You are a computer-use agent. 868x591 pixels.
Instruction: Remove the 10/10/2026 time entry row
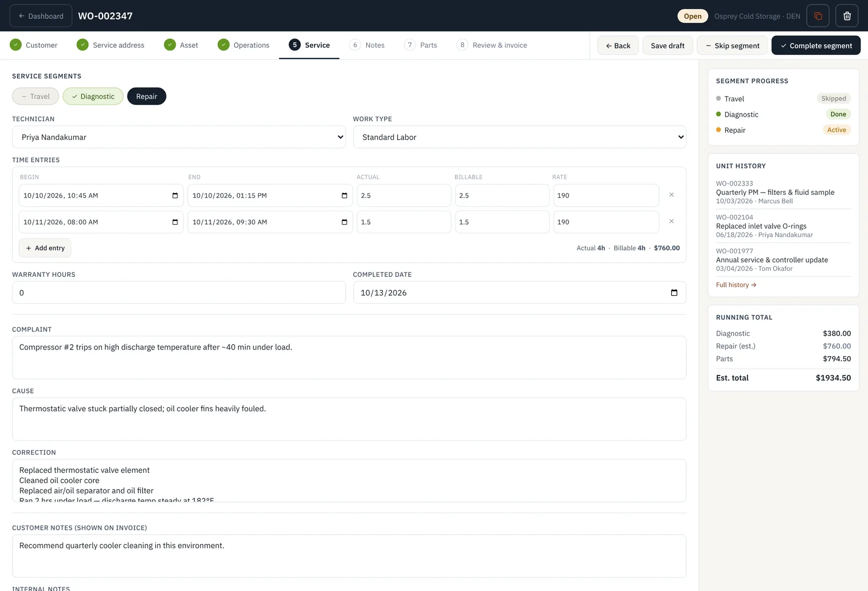672,195
